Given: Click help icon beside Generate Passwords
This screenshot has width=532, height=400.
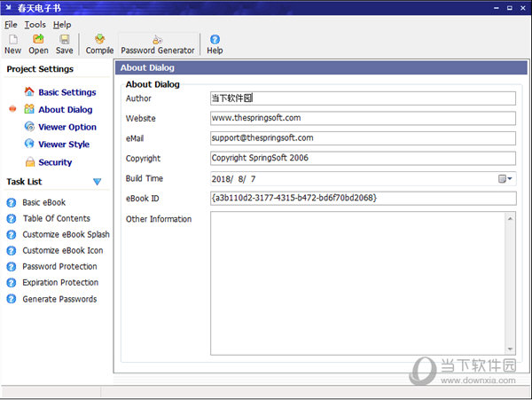Looking at the screenshot, I should tap(12, 299).
